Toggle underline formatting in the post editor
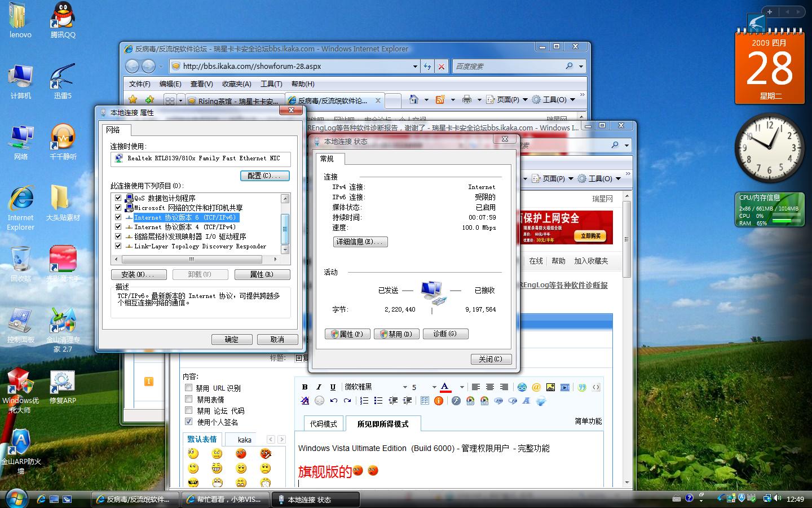The image size is (812, 508). tap(333, 387)
